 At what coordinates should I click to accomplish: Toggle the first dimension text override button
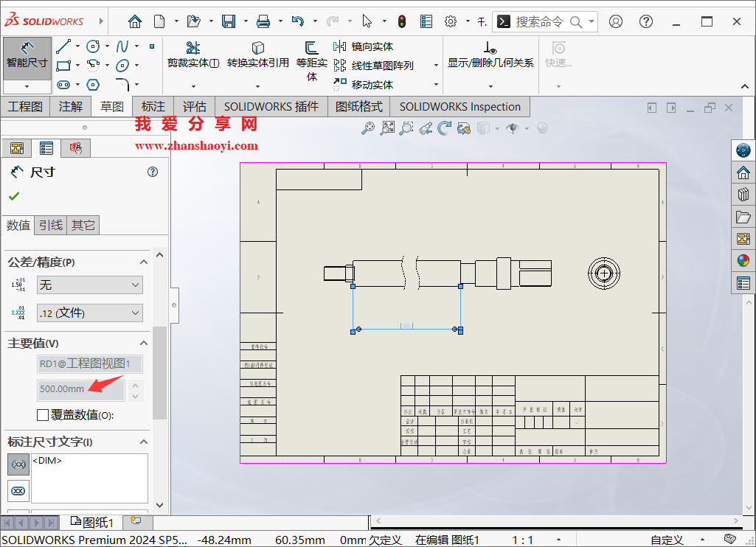[x=18, y=464]
